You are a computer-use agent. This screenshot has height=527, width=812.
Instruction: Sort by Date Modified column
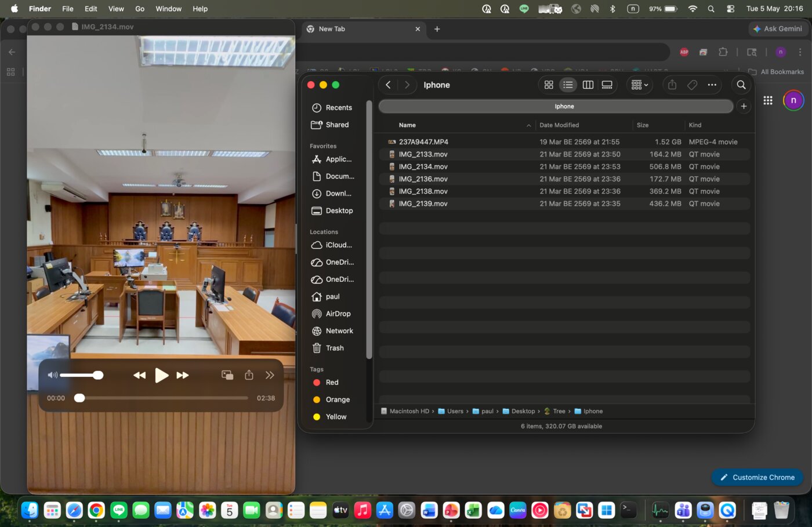pos(559,125)
